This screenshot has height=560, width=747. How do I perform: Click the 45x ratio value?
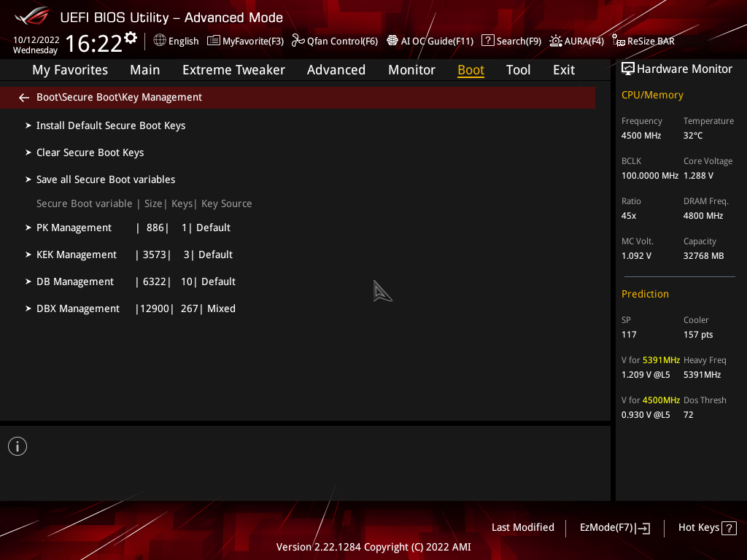pos(628,216)
